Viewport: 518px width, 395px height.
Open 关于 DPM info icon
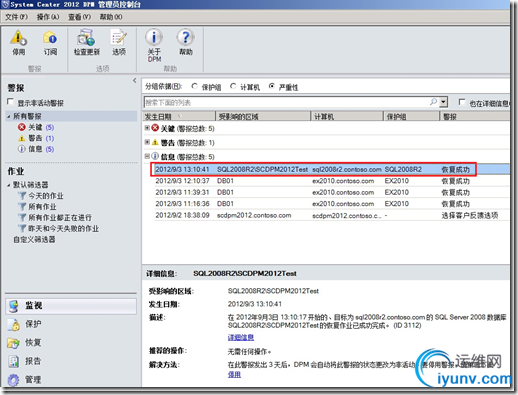pos(154,37)
